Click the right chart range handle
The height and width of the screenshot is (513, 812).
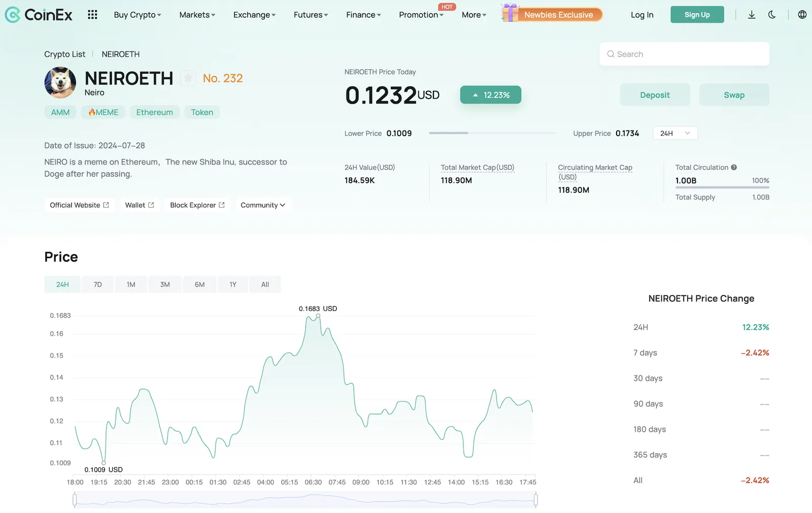coord(536,500)
